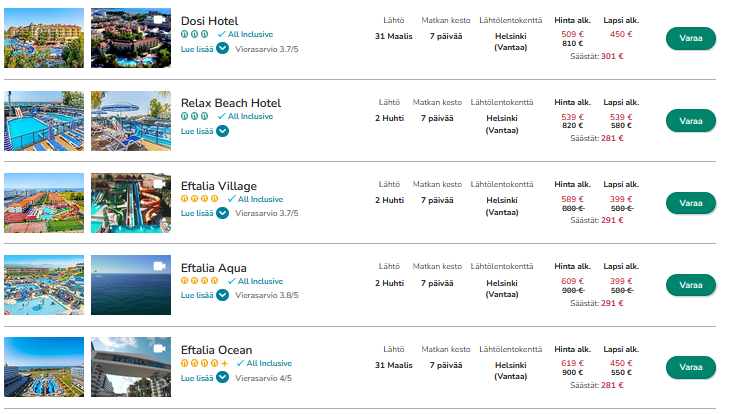
Task: Click video camera icon on Eftalia Ocean photo
Action: point(158,348)
